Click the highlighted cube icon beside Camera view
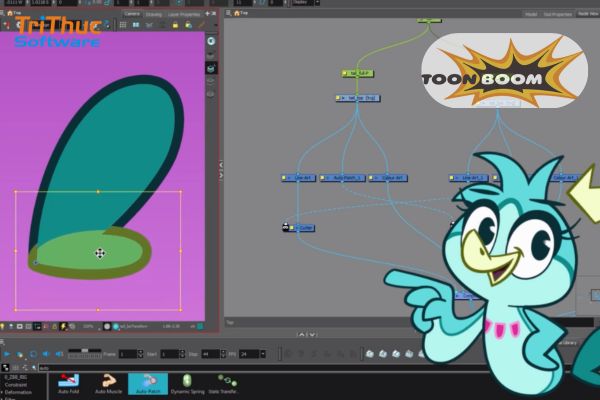The width and height of the screenshot is (600, 400). pos(211,69)
